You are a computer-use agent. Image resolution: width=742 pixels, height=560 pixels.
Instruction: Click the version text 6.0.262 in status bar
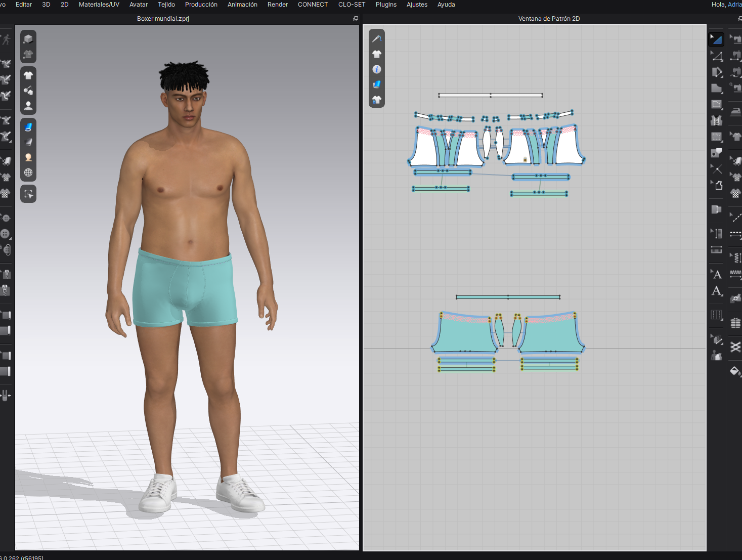[x=22, y=557]
